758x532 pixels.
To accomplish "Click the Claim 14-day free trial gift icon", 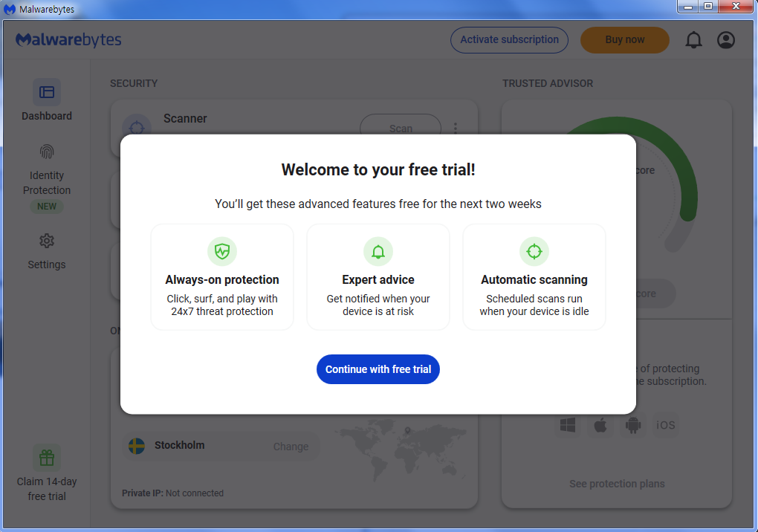I will click(47, 458).
